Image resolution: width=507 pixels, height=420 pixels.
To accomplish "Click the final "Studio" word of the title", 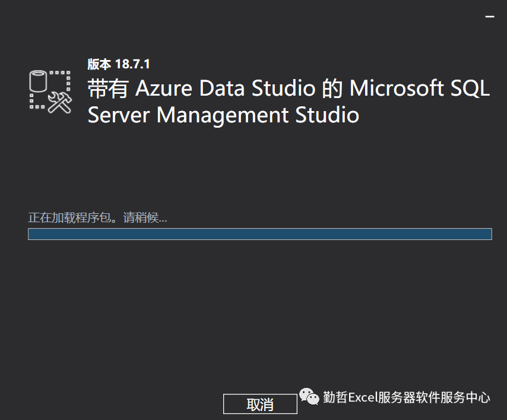I will 328,114.
